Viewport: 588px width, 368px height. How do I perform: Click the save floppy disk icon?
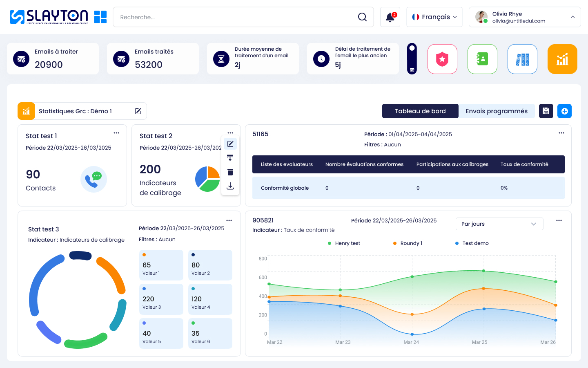click(x=546, y=111)
